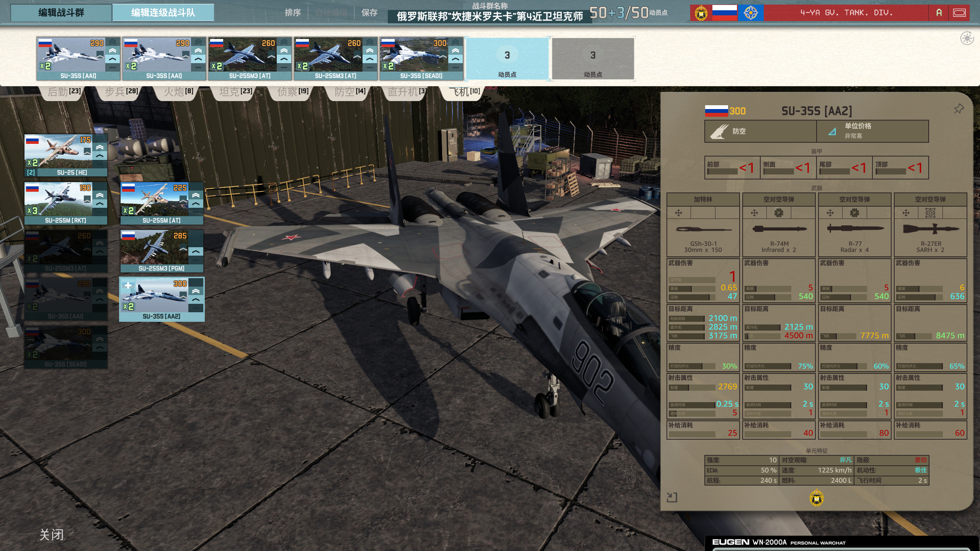This screenshot has width=980, height=551.
Task: Open the 侦察 [19] category tab
Action: pyautogui.click(x=293, y=91)
